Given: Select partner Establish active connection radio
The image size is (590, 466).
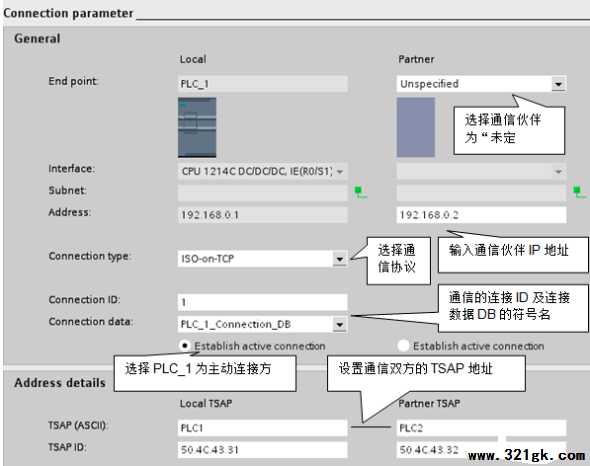Looking at the screenshot, I should pyautogui.click(x=403, y=346).
